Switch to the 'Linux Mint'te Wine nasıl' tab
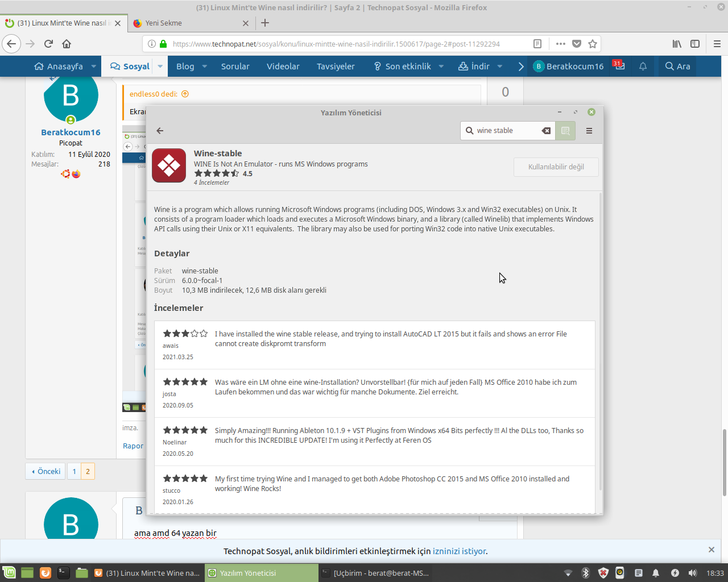Viewport: 728px width, 582px height. pyautogui.click(x=63, y=23)
